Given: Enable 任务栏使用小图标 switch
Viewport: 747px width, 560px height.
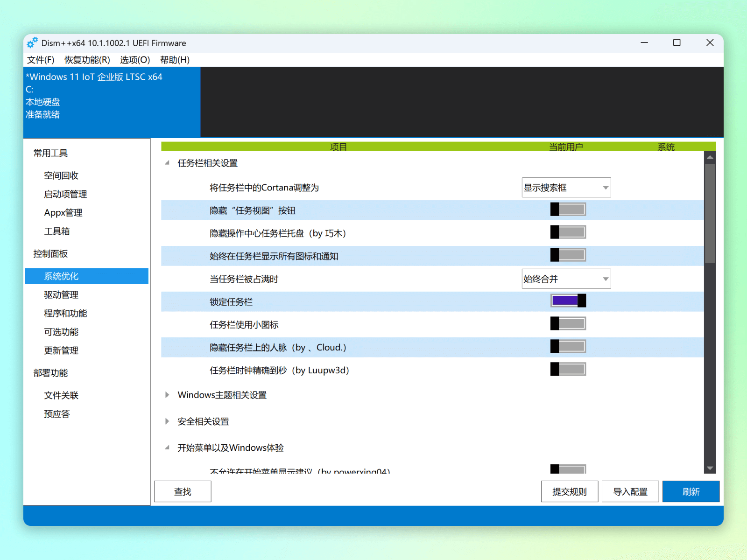Looking at the screenshot, I should click(568, 324).
